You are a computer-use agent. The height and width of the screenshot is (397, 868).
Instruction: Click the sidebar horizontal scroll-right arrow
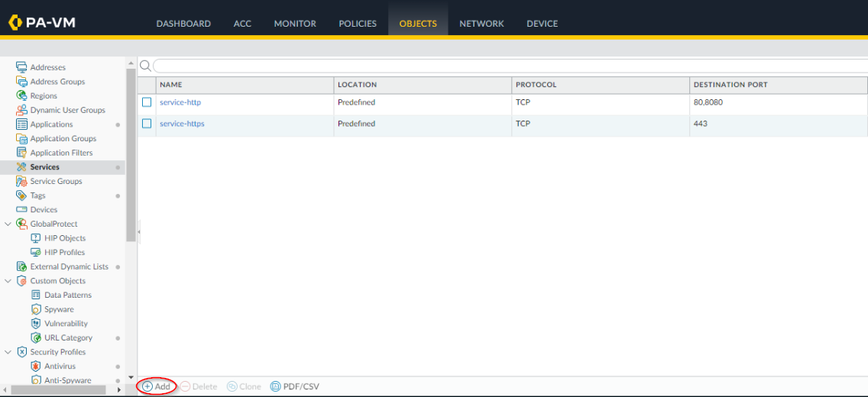119,390
